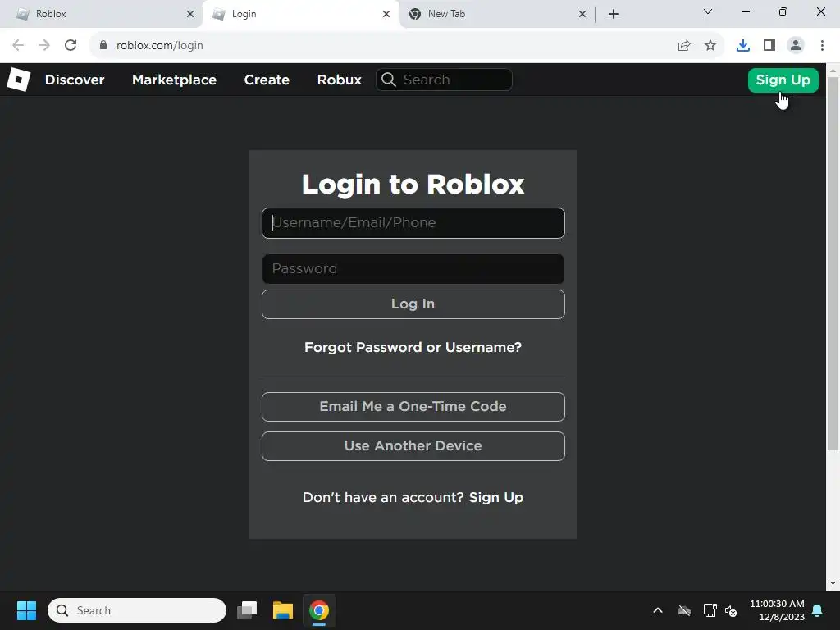Image resolution: width=840 pixels, height=630 pixels.
Task: Open the Marketplace page
Action: pos(174,80)
